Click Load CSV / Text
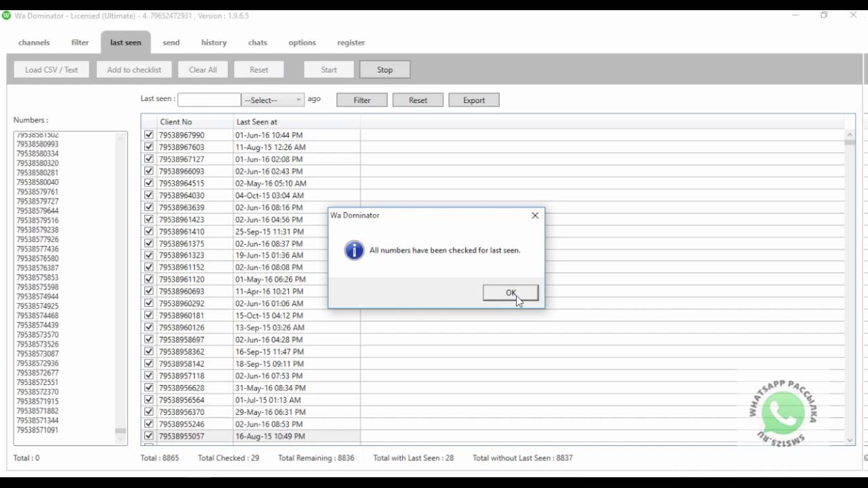868x488 pixels. click(x=51, y=69)
